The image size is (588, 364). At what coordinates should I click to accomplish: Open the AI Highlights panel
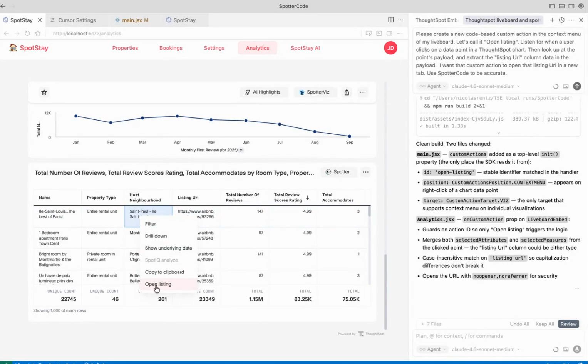coord(263,92)
